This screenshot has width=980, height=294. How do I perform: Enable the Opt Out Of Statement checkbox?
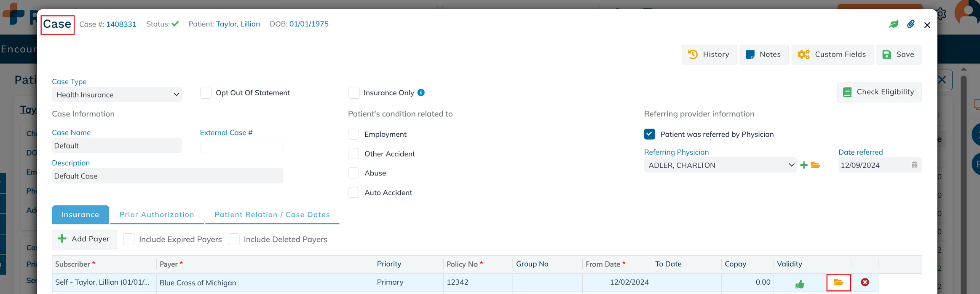click(x=206, y=93)
